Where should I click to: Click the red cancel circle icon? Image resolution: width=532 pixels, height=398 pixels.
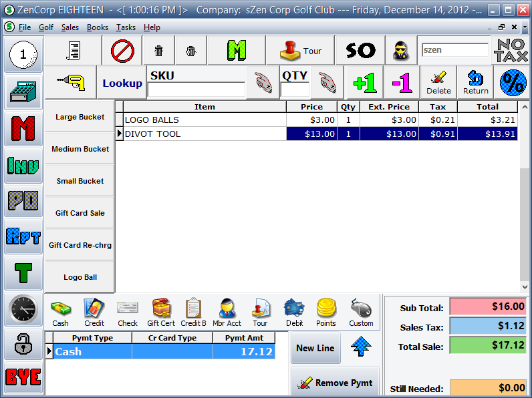pyautogui.click(x=122, y=50)
